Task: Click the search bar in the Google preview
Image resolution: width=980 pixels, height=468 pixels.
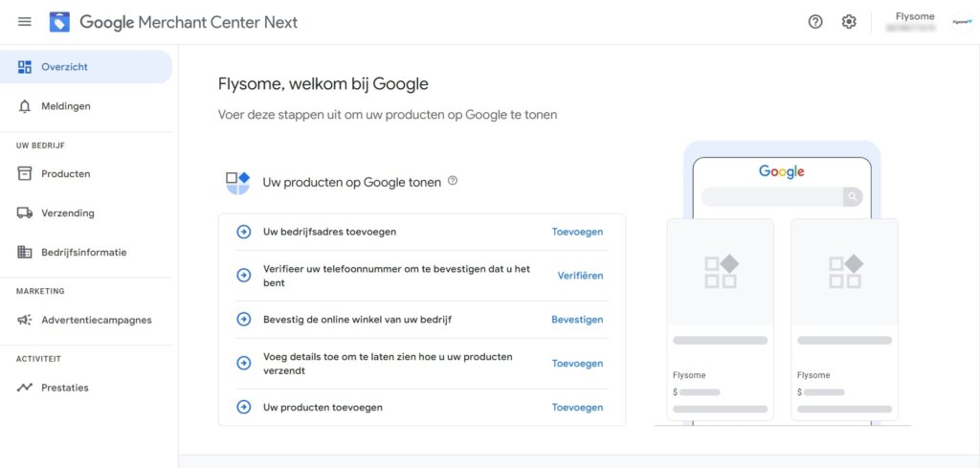Action: 781,197
